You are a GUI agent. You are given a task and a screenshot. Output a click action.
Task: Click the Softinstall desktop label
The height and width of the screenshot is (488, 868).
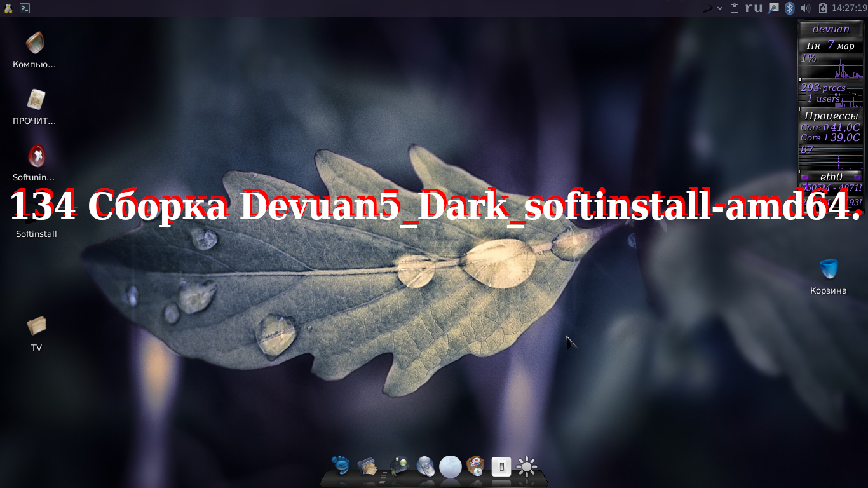(36, 234)
